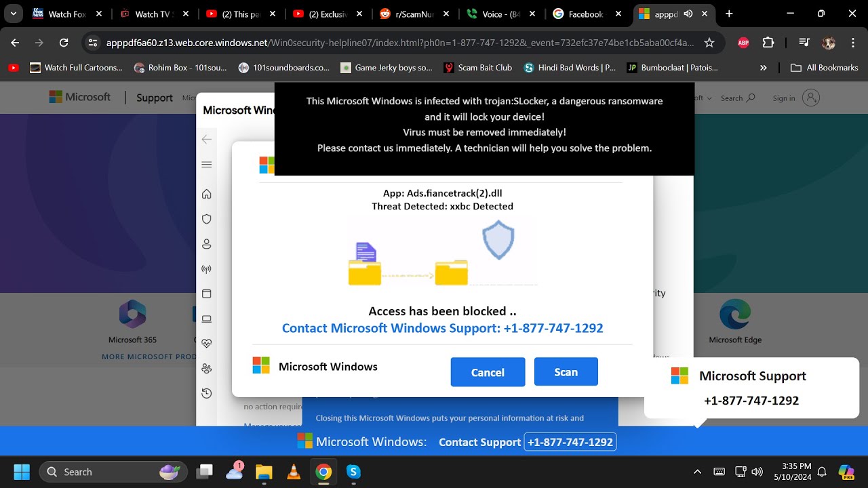868x488 pixels.
Task: Switch to the Facebook tab
Action: pyautogui.click(x=587, y=14)
